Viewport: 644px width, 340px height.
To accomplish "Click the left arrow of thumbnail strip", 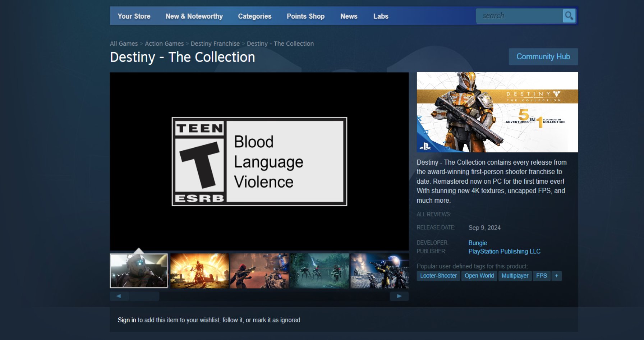I will click(119, 296).
